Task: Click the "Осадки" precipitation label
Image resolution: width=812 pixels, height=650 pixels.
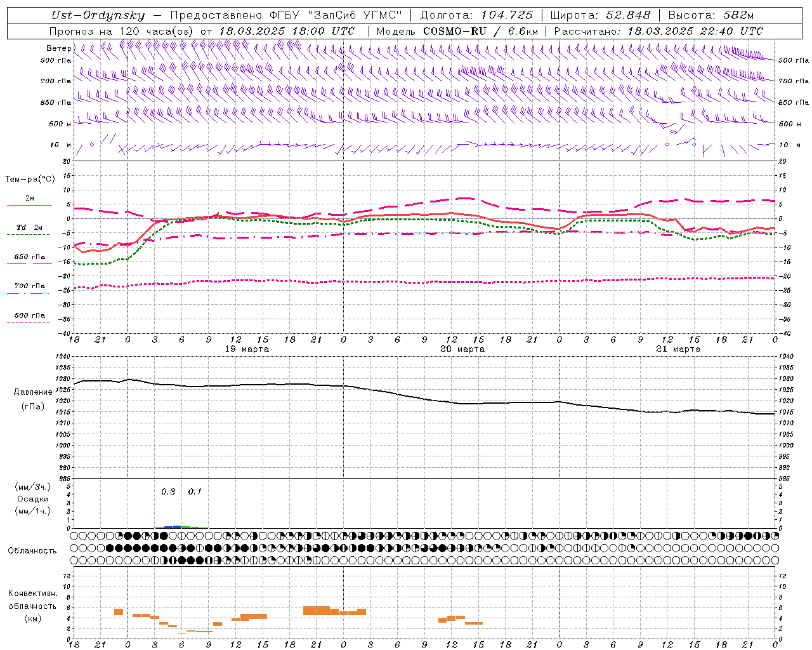Action: click(33, 499)
